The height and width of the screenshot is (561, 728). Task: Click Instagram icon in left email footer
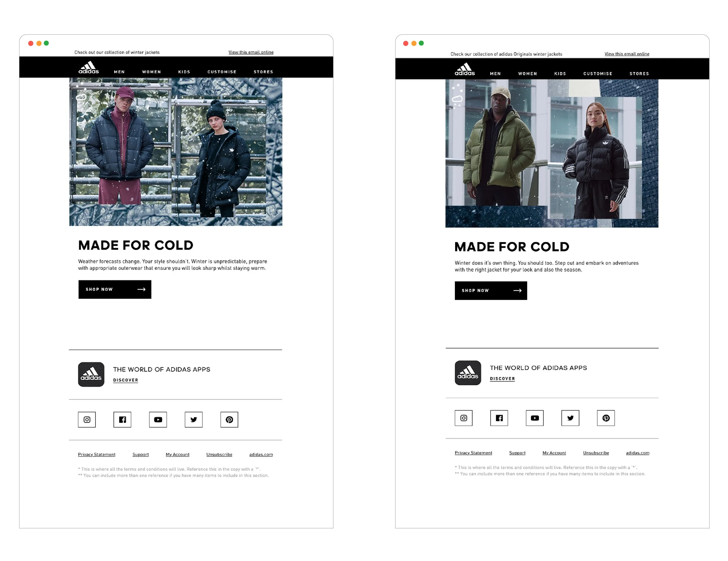tap(87, 420)
